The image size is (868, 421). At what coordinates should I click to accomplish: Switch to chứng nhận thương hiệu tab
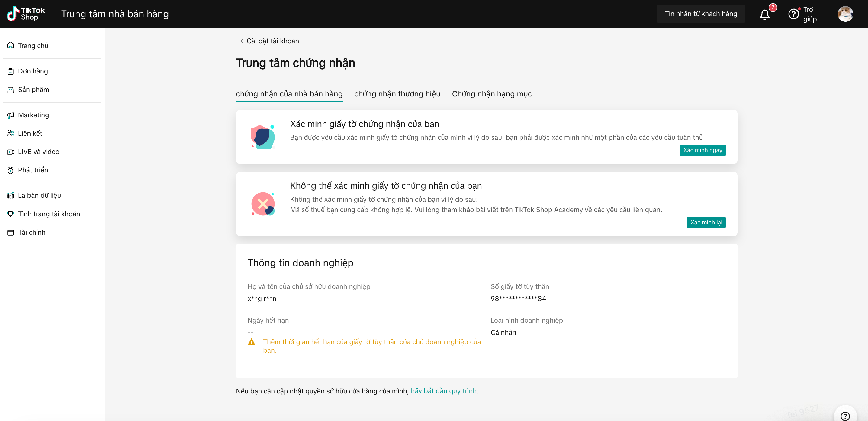397,94
